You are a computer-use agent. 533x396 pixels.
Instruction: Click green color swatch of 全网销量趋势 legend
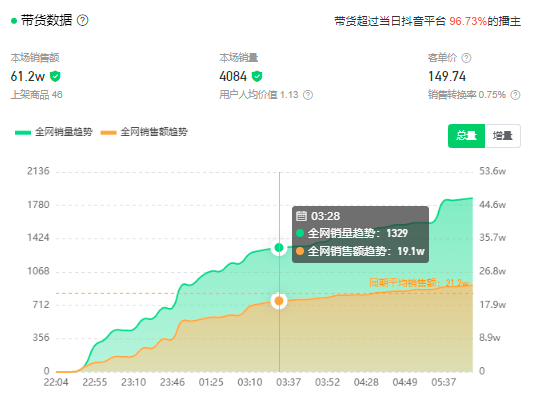click(23, 133)
